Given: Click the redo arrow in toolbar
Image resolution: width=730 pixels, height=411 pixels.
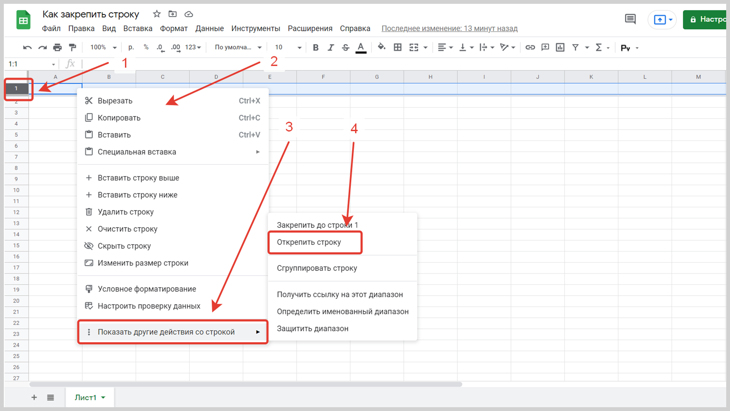Looking at the screenshot, I should click(42, 47).
